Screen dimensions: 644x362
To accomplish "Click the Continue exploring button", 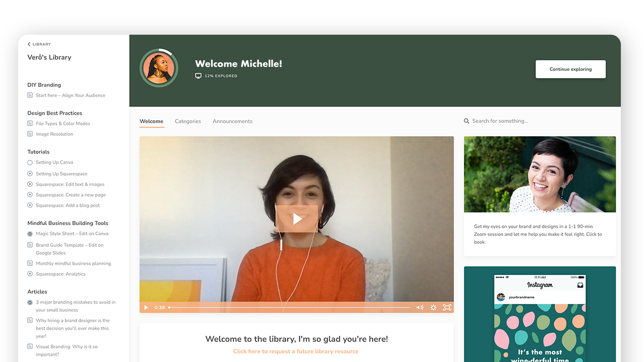I will pos(571,69).
